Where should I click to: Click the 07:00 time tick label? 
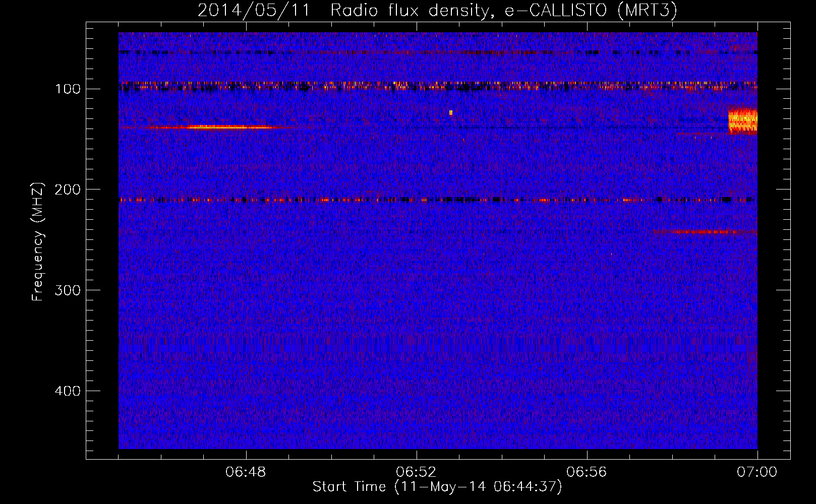click(757, 472)
